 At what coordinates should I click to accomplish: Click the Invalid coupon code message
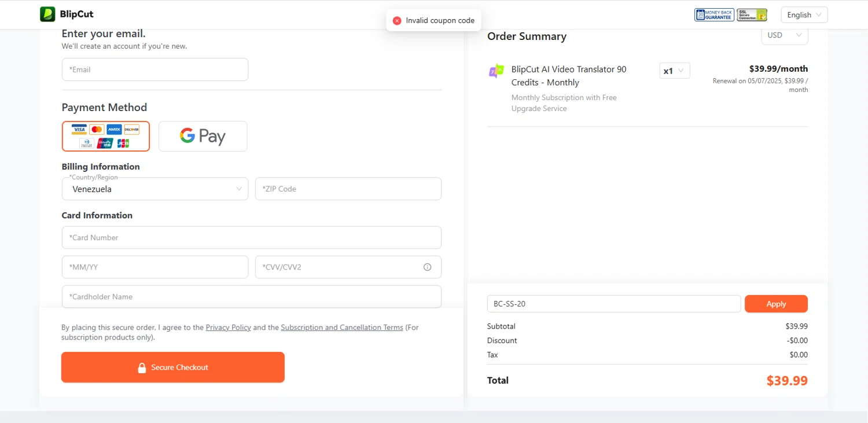pos(440,21)
